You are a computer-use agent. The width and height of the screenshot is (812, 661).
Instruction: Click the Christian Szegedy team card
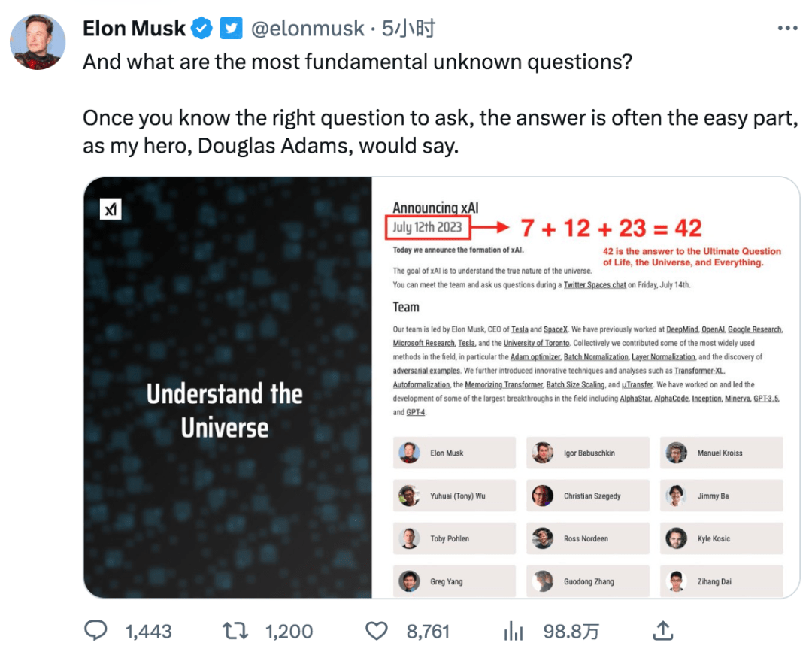587,496
